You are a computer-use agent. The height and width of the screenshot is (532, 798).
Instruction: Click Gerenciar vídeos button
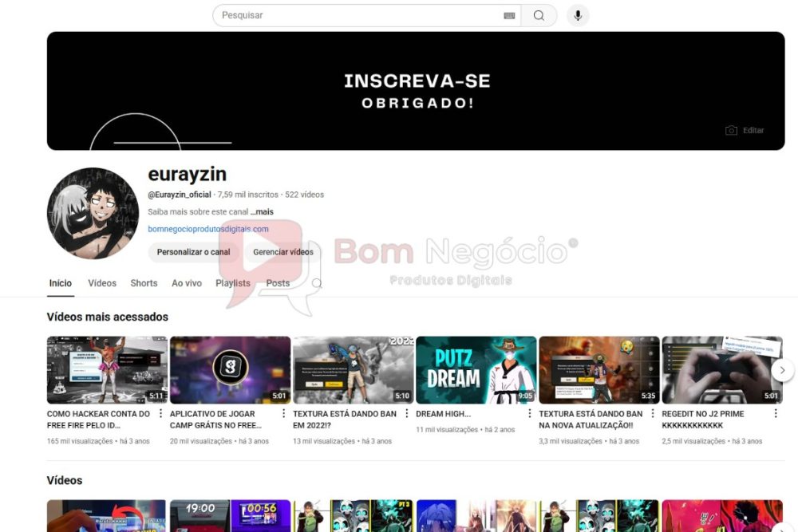(x=283, y=252)
